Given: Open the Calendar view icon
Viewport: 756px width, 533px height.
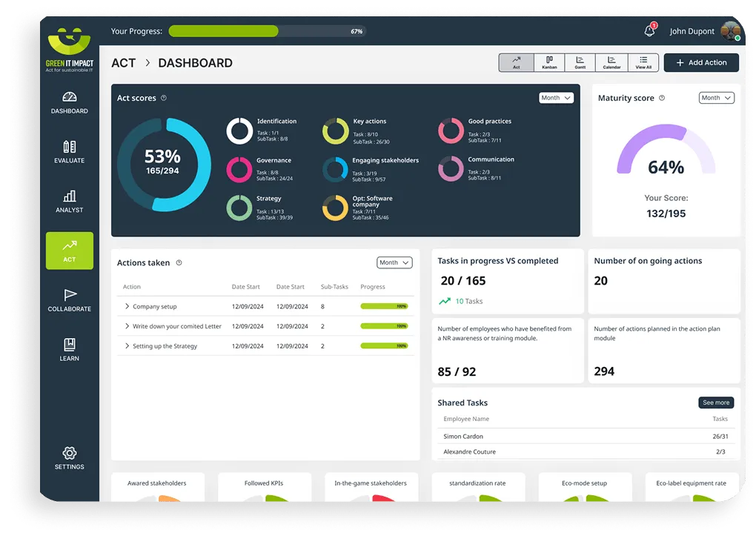Looking at the screenshot, I should (x=611, y=62).
